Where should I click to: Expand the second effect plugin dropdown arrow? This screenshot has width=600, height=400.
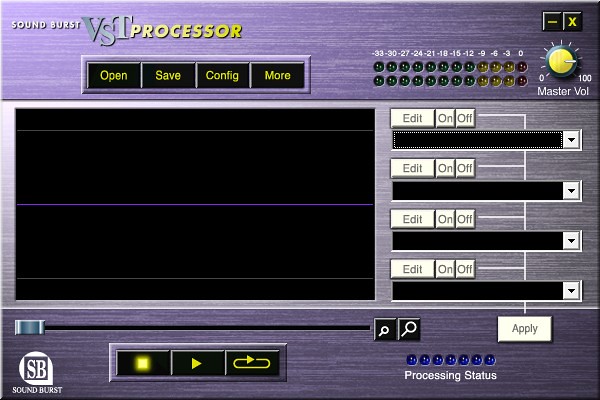tap(571, 191)
